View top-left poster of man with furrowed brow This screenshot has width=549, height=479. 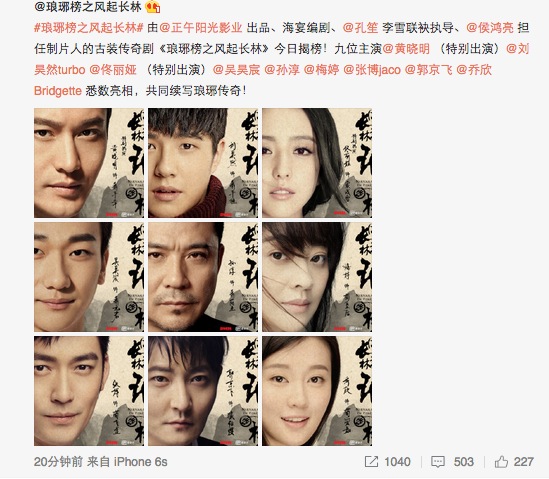point(89,163)
